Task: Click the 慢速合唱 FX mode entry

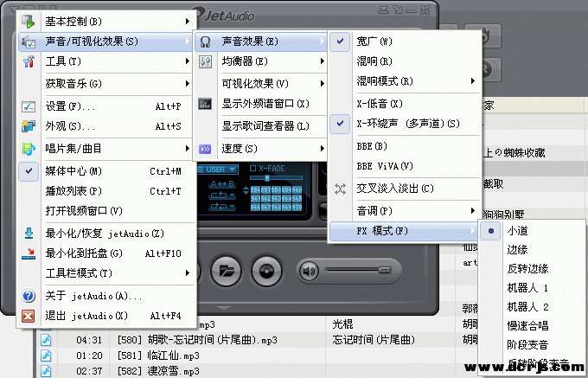Action: click(x=527, y=325)
